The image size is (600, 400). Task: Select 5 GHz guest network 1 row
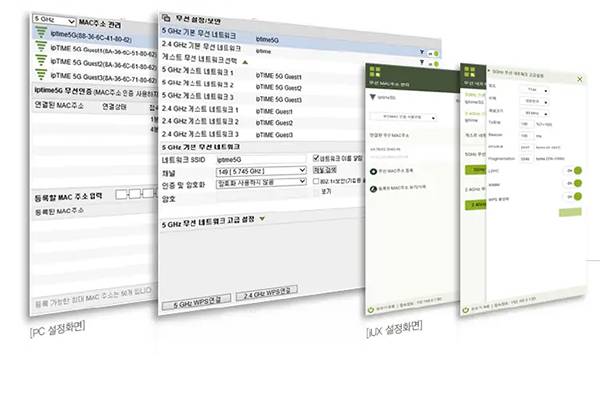click(198, 72)
